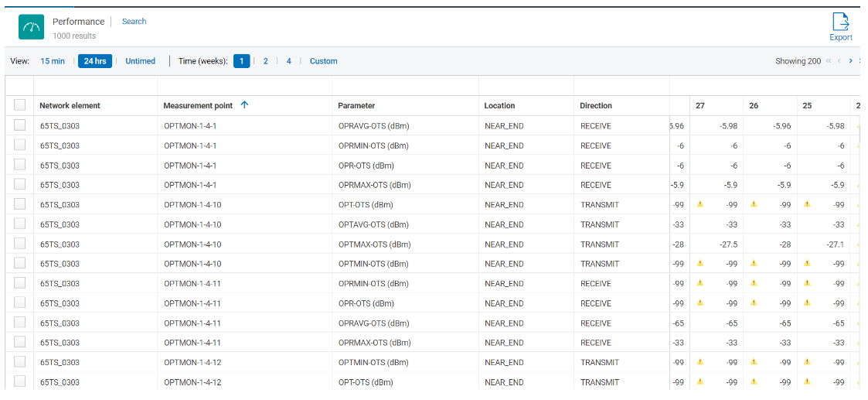Click column 26 warning icon for OPTMON-1-4-12 OPT-OTS
Screen dimensions: 868x400
click(x=754, y=381)
